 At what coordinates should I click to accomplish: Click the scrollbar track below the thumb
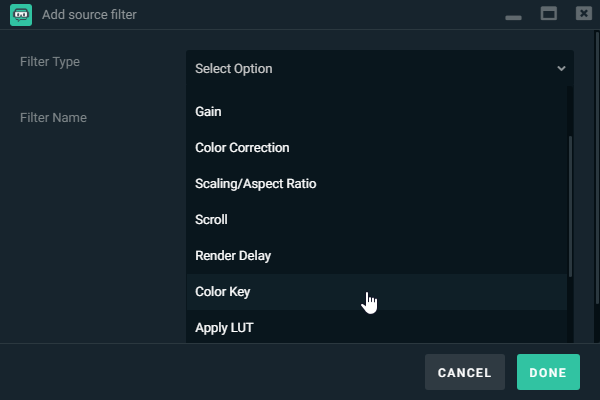click(571, 310)
